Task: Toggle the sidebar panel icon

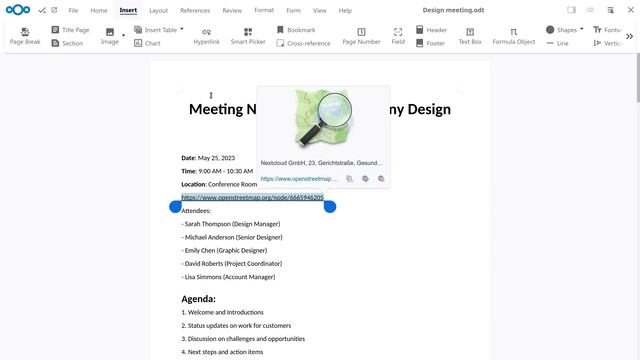Action: (x=571, y=10)
